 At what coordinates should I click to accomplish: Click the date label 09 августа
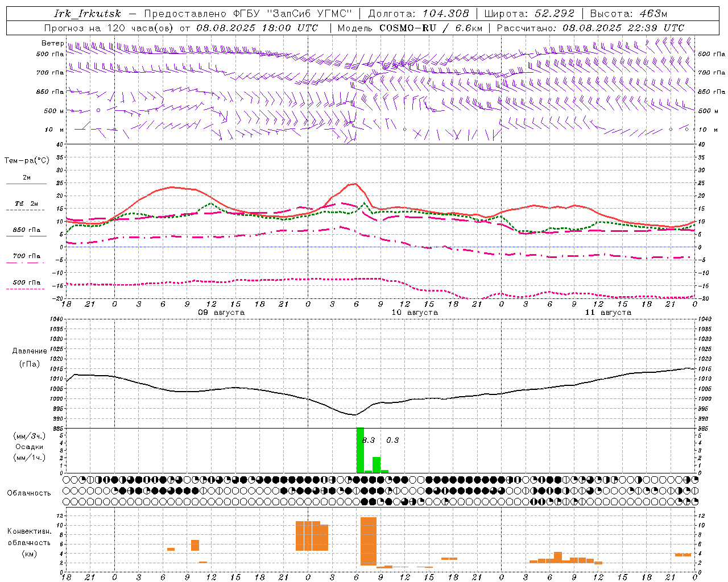point(221,313)
